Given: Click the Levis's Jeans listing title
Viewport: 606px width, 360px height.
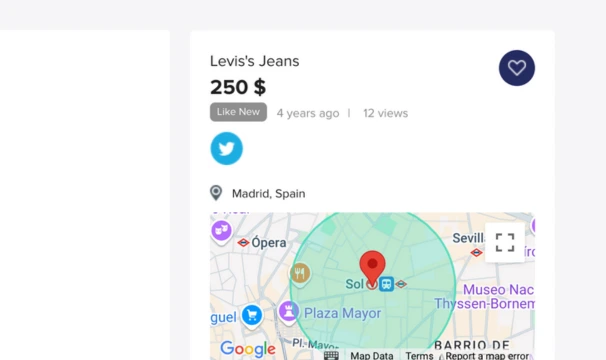Looking at the screenshot, I should tap(255, 61).
